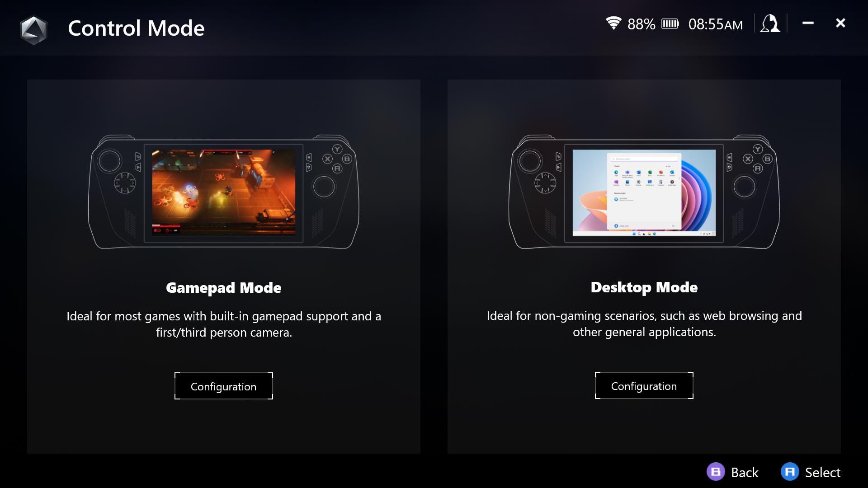Image resolution: width=868 pixels, height=488 pixels.
Task: Click the user profile icon in taskbar
Action: point(770,24)
